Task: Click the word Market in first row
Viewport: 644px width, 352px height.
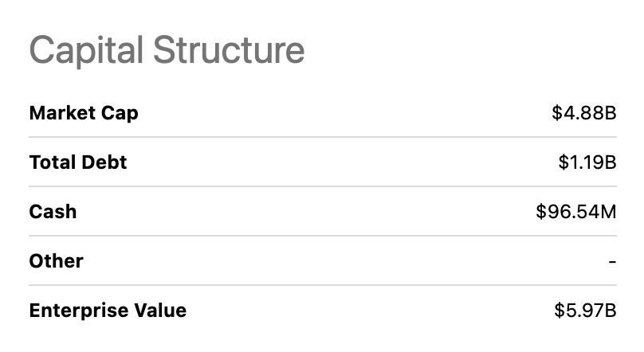Action: coord(60,113)
